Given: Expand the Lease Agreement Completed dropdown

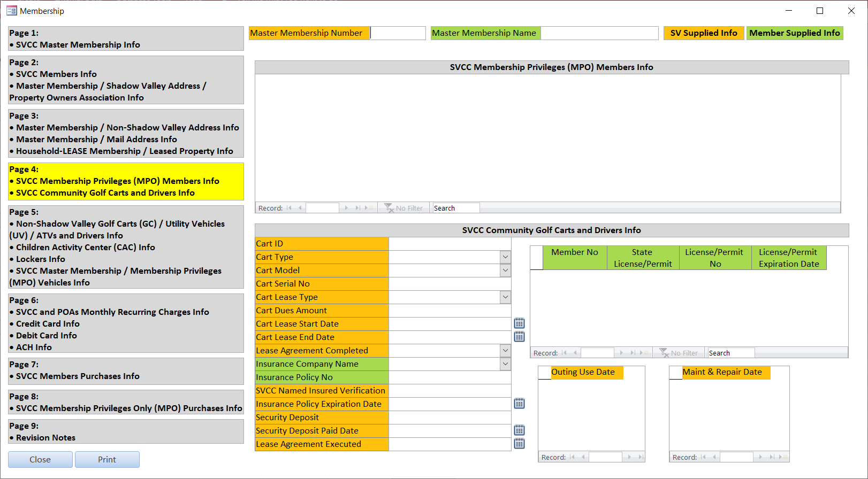Looking at the screenshot, I should [x=505, y=351].
